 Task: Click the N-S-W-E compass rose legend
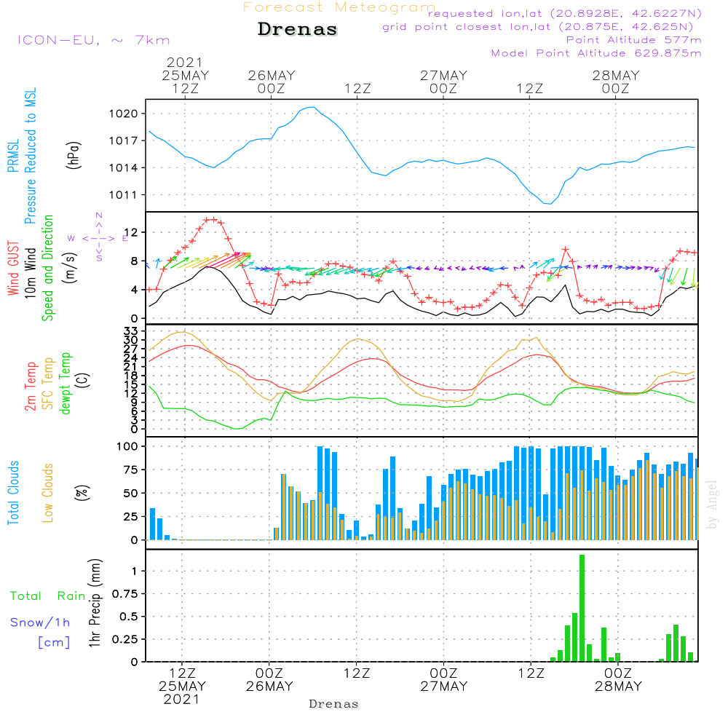point(98,238)
